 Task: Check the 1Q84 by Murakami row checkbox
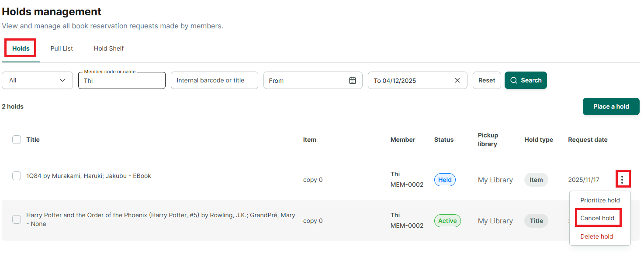[17, 176]
